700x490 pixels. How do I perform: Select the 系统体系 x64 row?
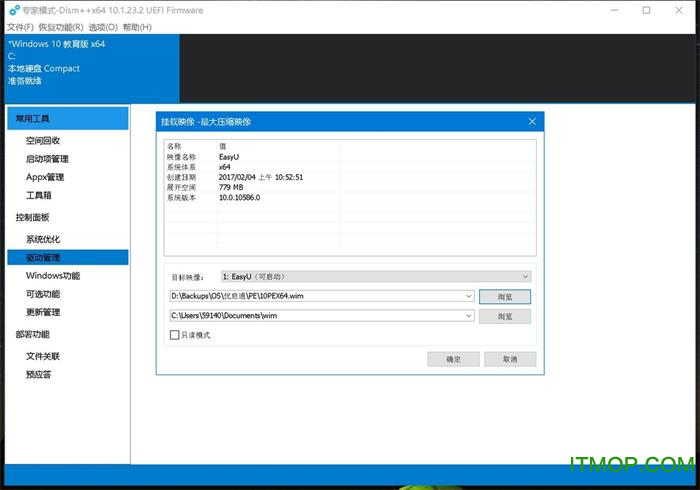coord(350,167)
